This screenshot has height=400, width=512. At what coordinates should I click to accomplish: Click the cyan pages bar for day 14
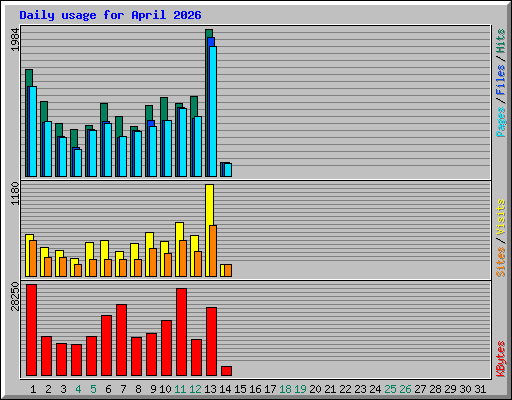[x=228, y=170]
